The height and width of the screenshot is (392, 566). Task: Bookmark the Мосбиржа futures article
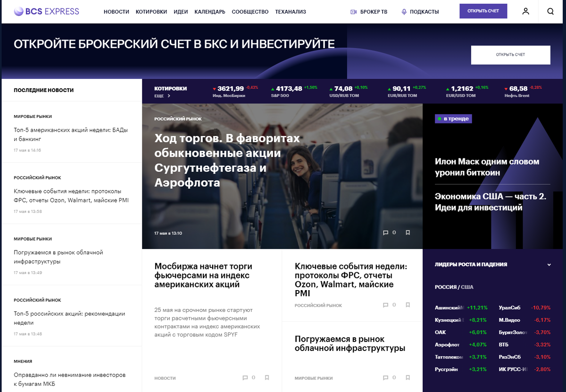tap(267, 378)
